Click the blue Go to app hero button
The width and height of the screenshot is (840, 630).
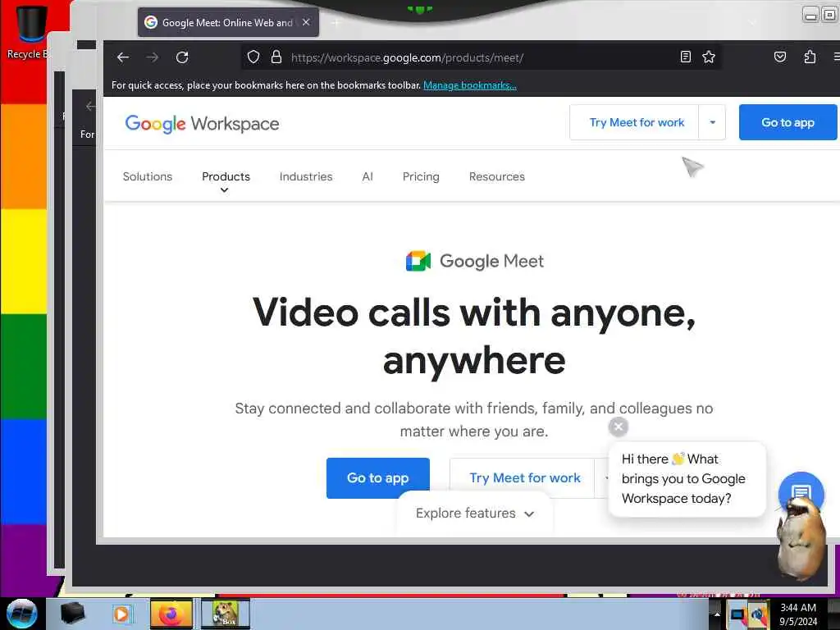click(x=377, y=478)
